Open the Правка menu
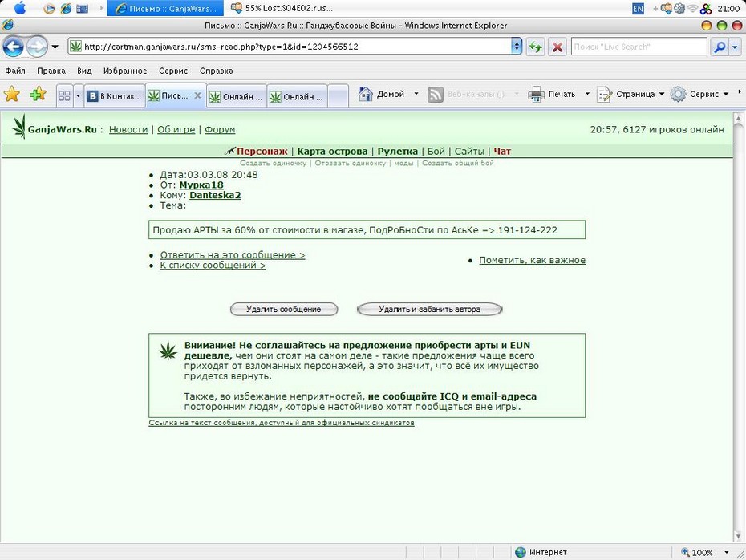This screenshot has height=560, width=746. coord(51,71)
